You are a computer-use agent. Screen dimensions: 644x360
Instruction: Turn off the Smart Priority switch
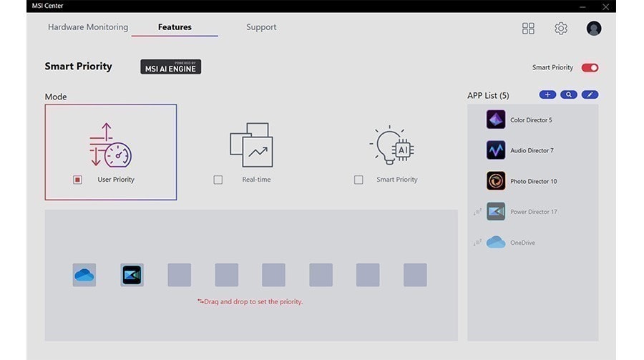590,67
